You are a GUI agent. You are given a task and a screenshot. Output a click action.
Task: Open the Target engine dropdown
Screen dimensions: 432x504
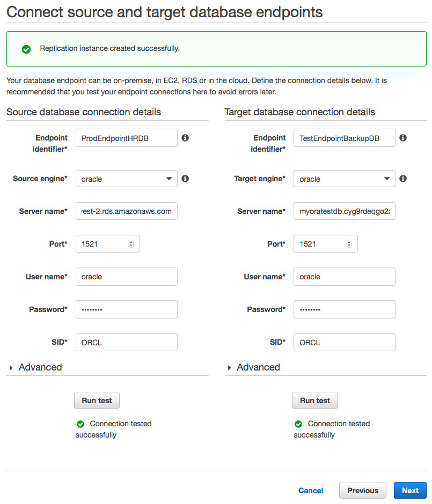pos(345,179)
